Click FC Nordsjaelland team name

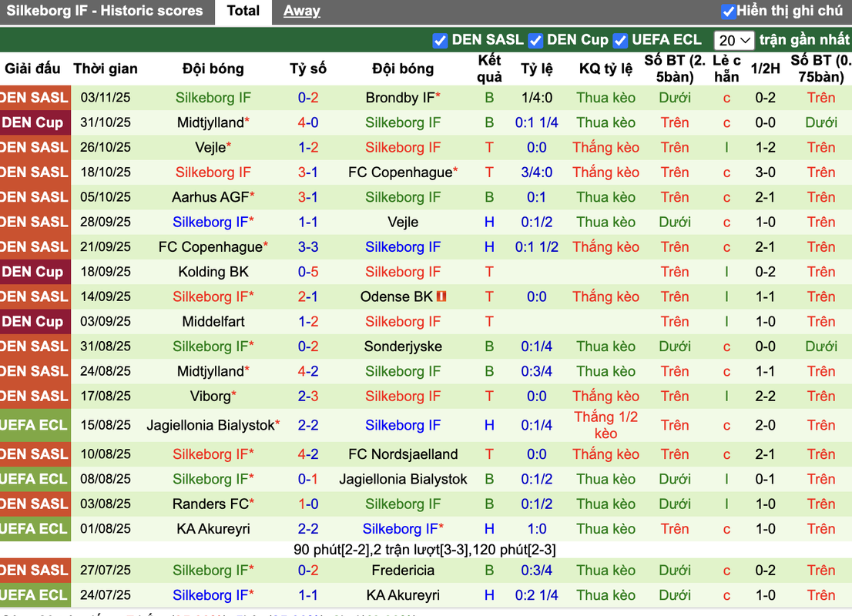403,454
